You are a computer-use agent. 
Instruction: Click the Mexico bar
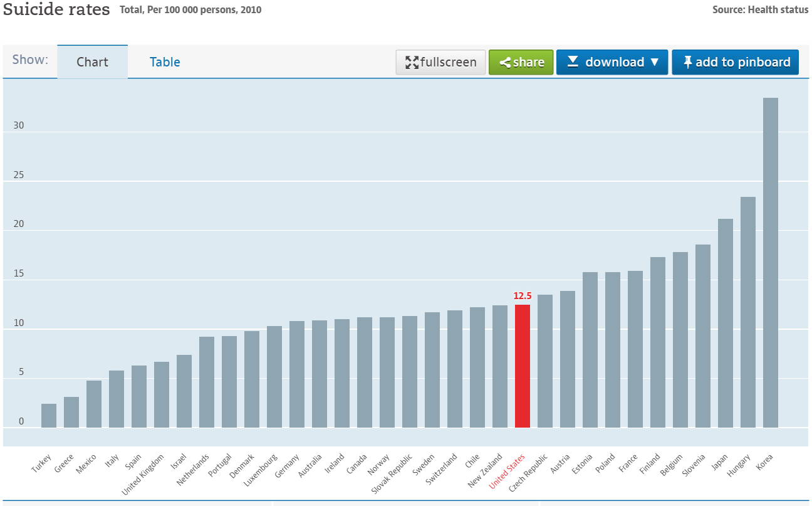pos(94,404)
